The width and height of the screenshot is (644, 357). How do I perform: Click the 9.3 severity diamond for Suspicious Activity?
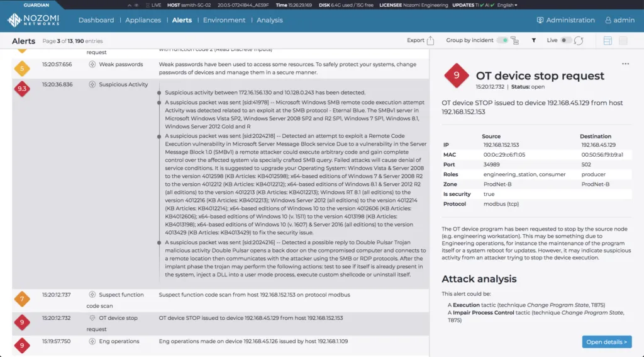click(x=22, y=88)
